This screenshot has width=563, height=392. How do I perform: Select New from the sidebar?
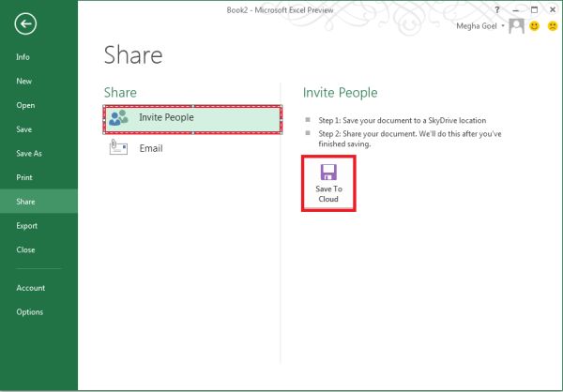click(x=24, y=82)
